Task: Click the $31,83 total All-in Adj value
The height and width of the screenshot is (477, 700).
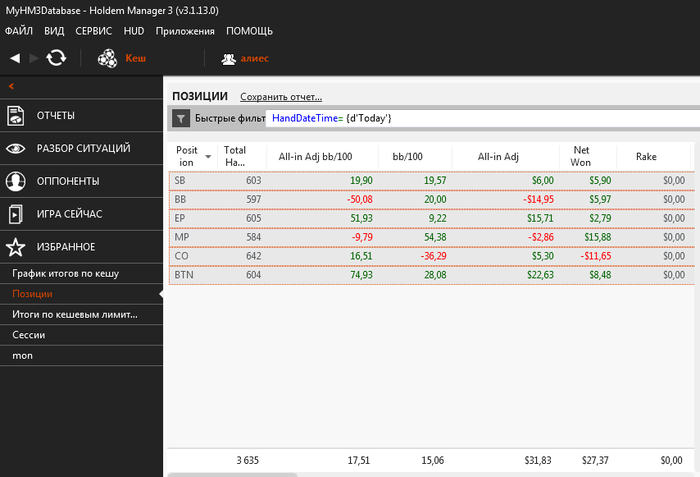Action: [x=538, y=460]
